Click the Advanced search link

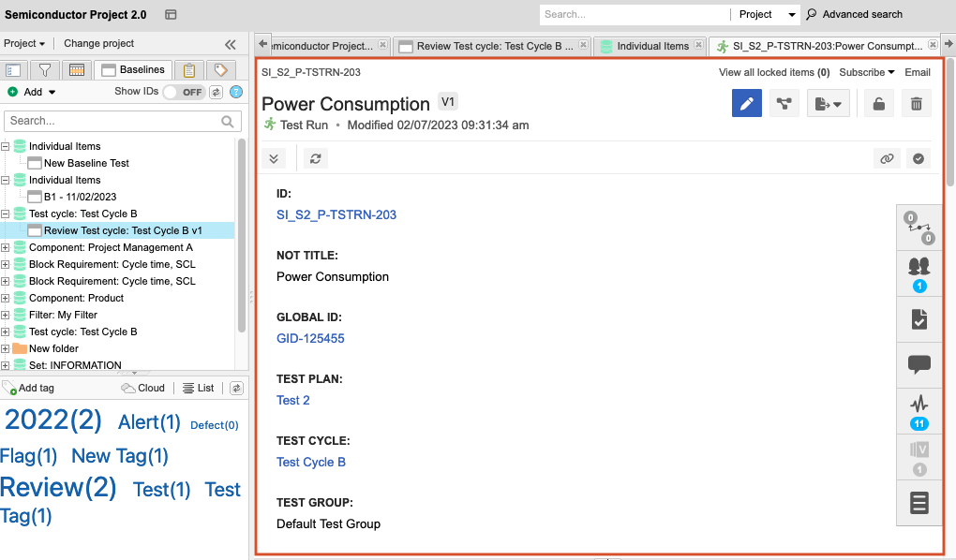861,14
